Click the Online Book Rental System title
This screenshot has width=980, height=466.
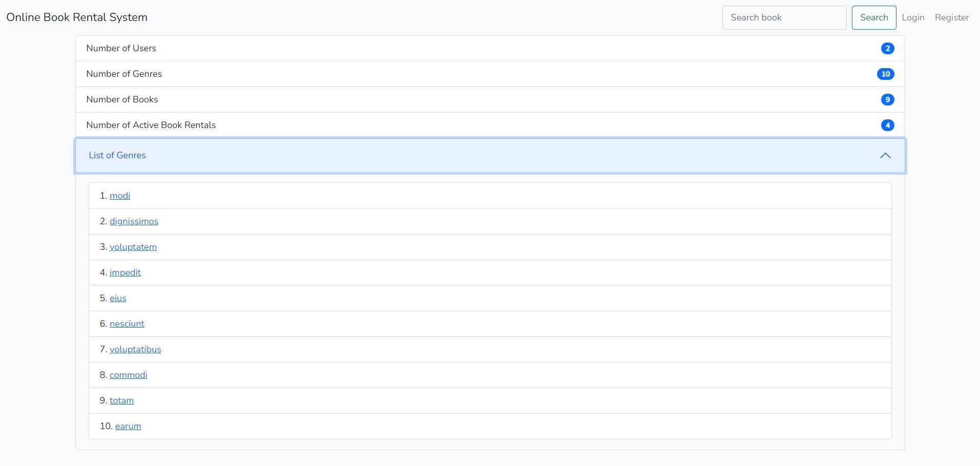point(77,17)
